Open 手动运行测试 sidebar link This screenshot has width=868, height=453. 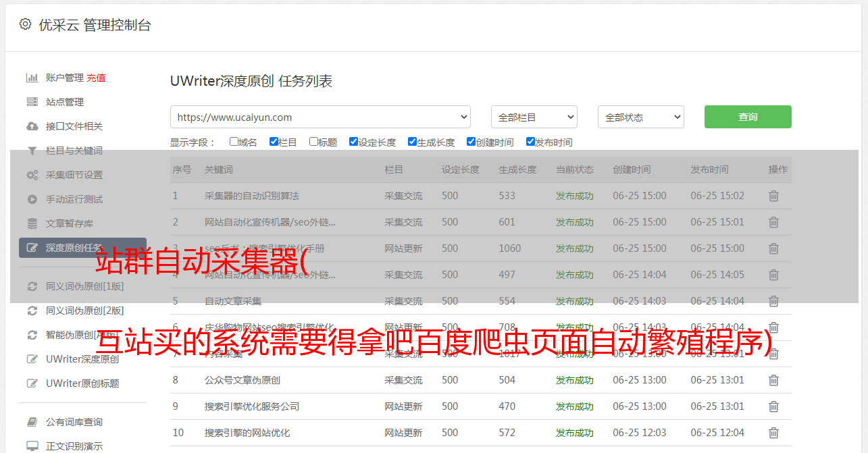coord(74,199)
